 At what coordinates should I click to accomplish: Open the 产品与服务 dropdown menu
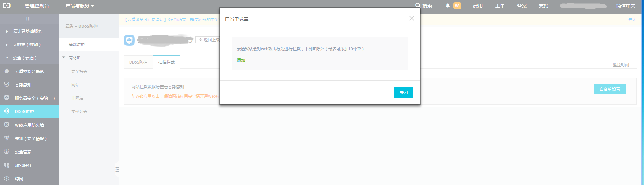(x=80, y=6)
